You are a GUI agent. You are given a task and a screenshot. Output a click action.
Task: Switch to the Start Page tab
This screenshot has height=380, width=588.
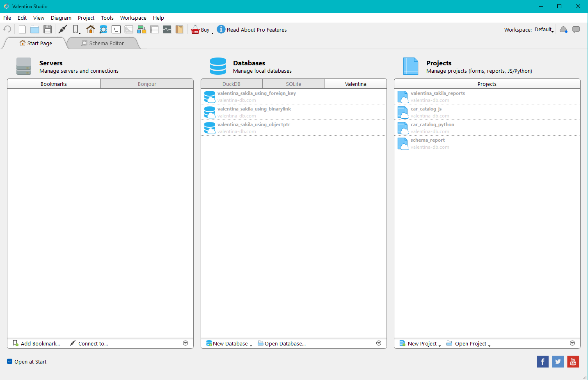pos(36,43)
